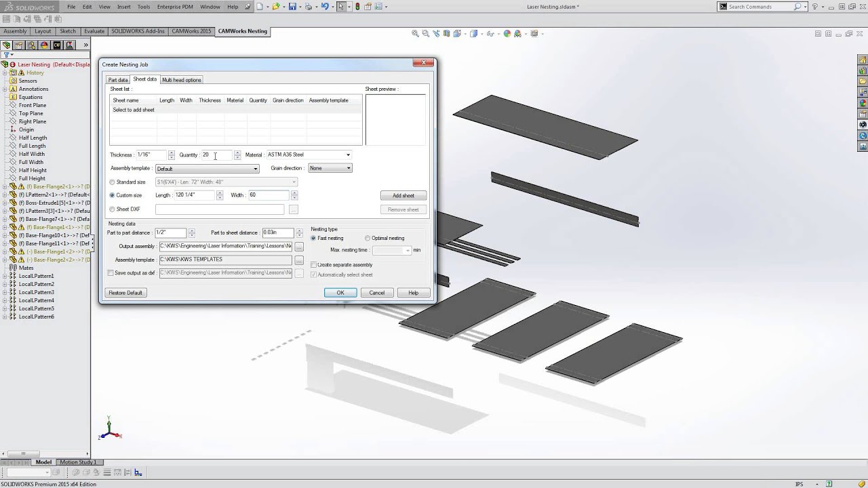Viewport: 868px width, 488px height.
Task: Click the Save floppy disk icon
Action: click(292, 7)
